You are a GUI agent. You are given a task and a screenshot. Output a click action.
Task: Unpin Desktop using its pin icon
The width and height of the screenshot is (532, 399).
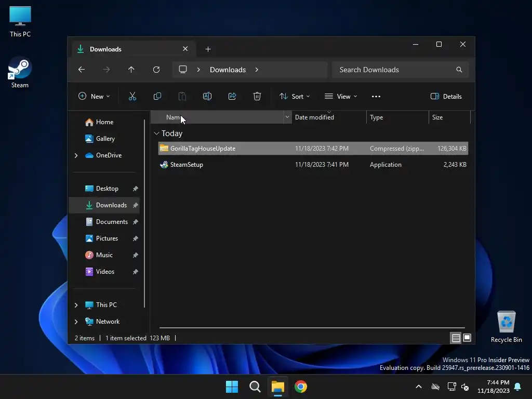point(136,189)
